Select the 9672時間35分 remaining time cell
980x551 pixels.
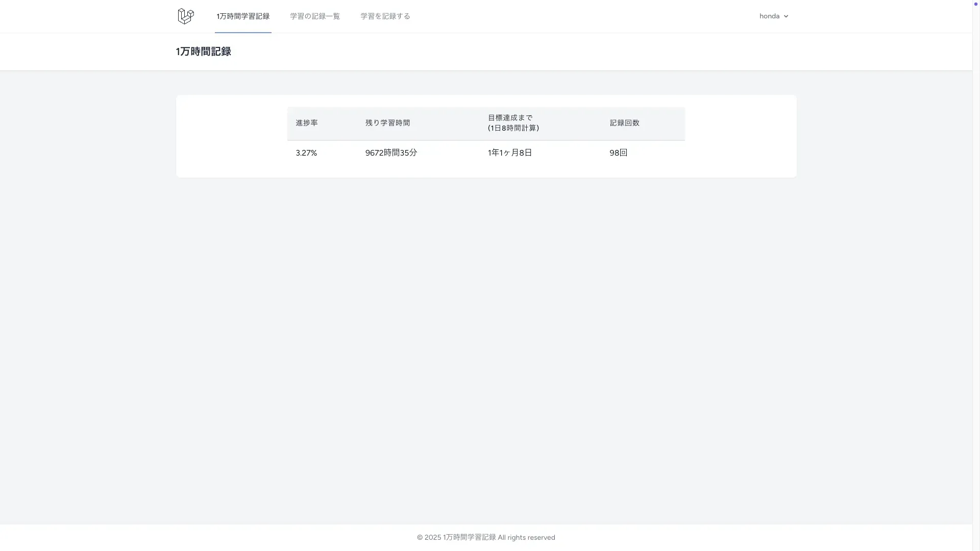click(391, 153)
